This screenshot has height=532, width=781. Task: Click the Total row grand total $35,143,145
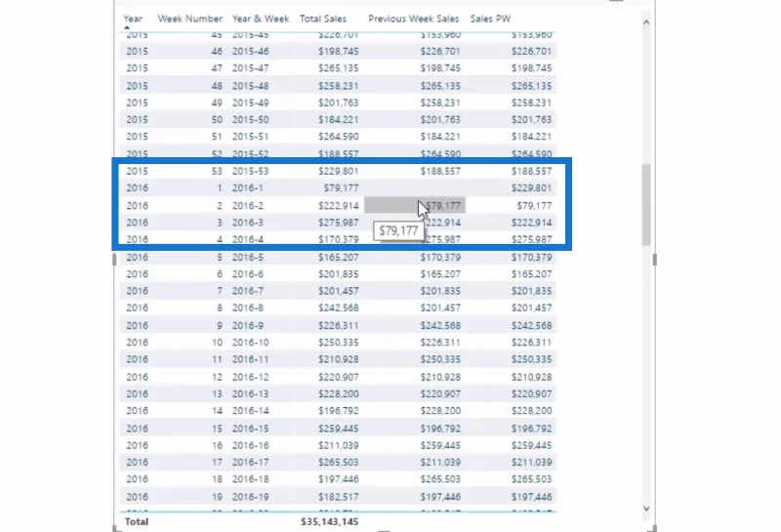[x=329, y=521]
